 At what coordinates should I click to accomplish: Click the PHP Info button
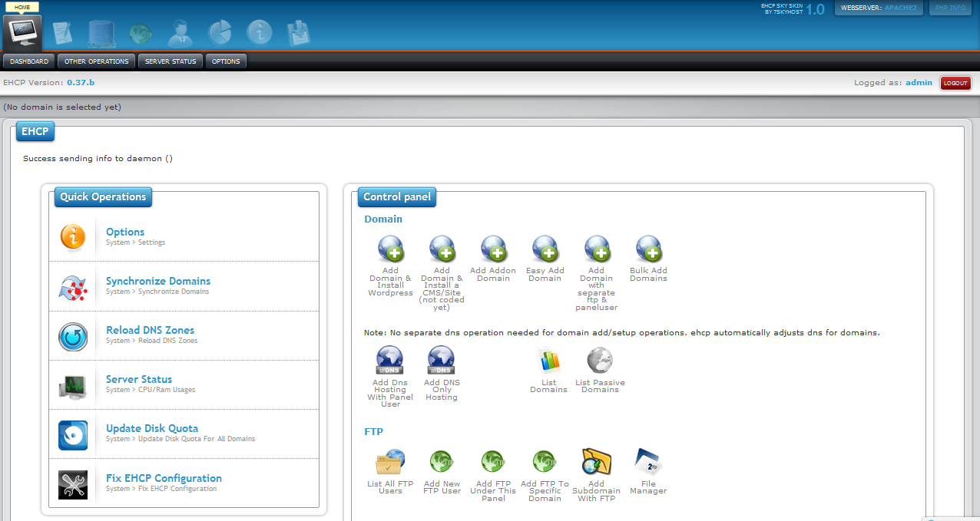pos(950,8)
